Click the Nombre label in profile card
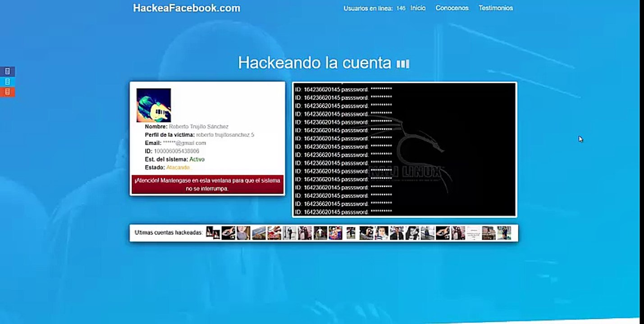This screenshot has height=324, width=644. click(x=156, y=127)
